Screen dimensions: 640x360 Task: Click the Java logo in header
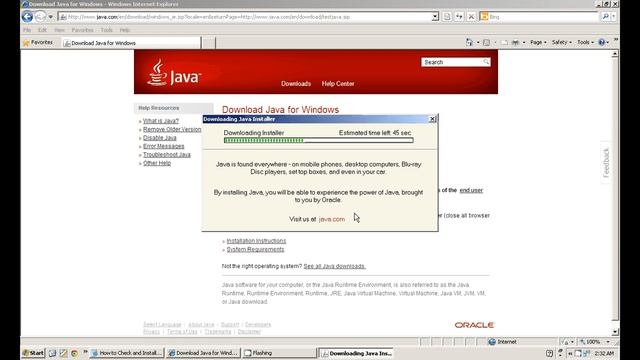coord(174,73)
